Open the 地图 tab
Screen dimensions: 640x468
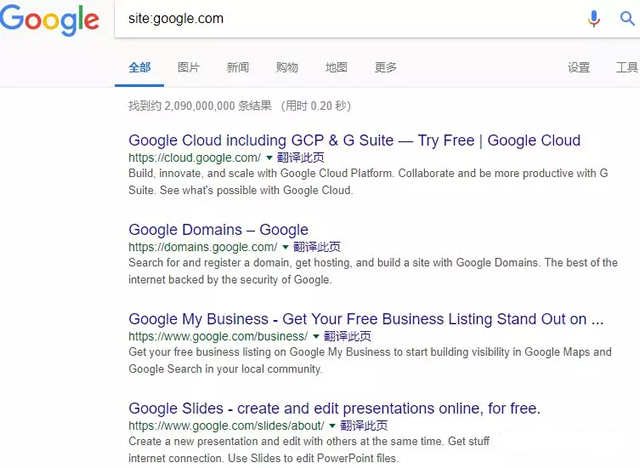(336, 67)
